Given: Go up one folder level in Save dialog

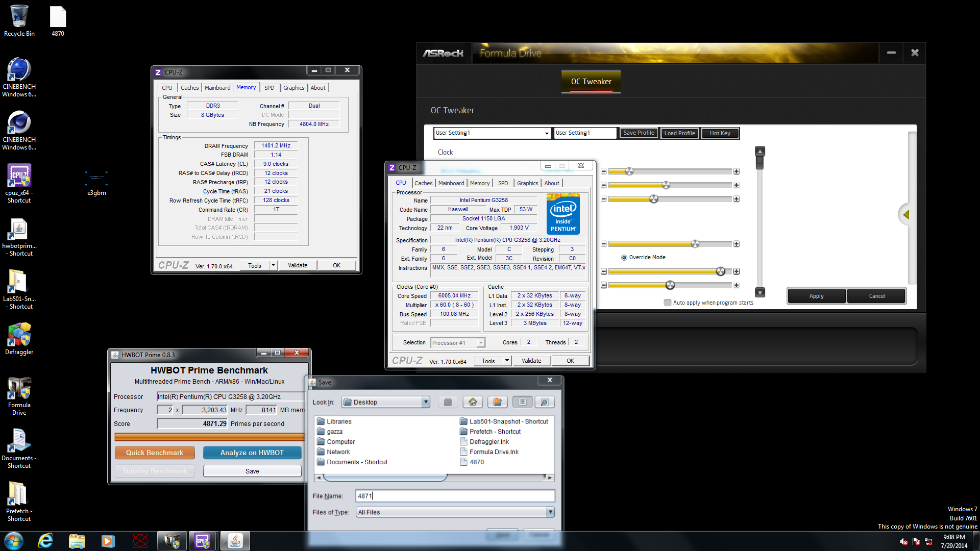Looking at the screenshot, I should 448,402.
